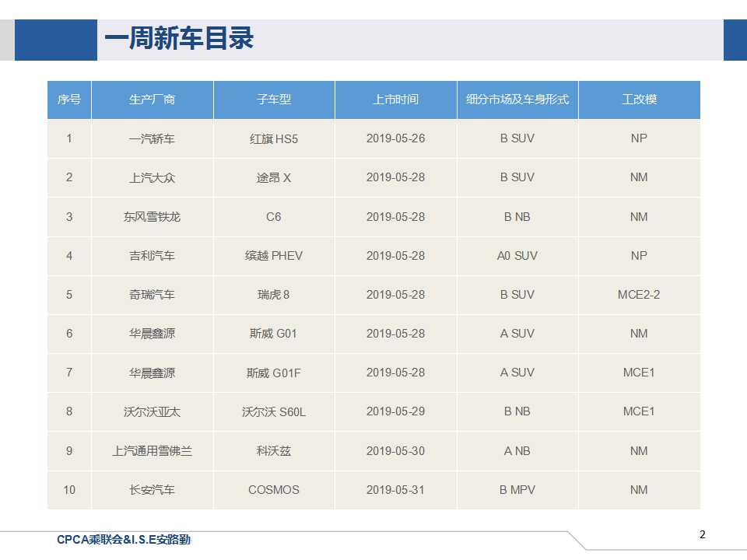The height and width of the screenshot is (560, 747).
Task: Click the 科沃兹 model cell
Action: (x=274, y=451)
